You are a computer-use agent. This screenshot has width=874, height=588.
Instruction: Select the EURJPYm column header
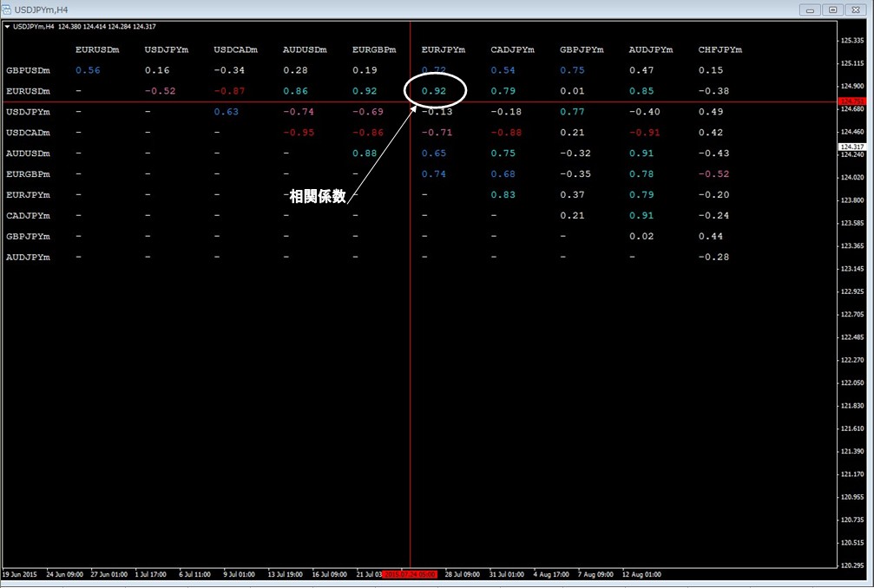click(444, 49)
